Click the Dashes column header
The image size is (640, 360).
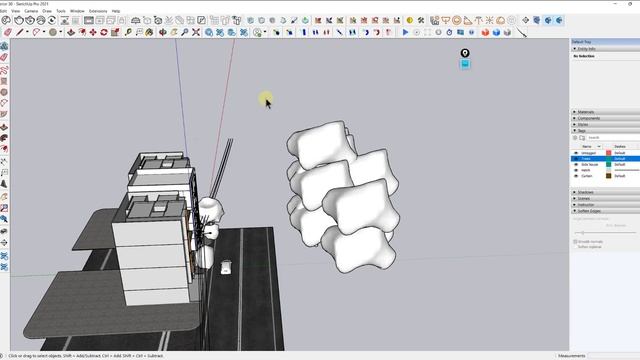620,147
